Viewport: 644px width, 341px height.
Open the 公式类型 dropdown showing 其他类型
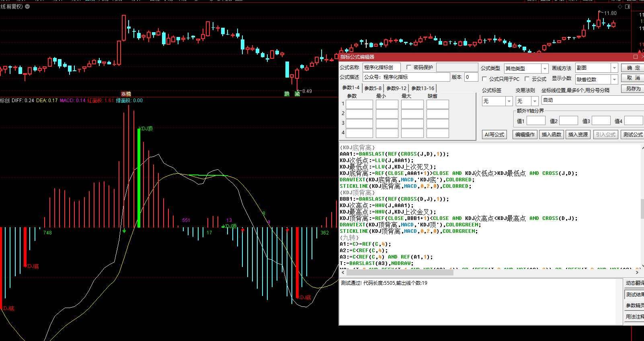click(x=545, y=69)
